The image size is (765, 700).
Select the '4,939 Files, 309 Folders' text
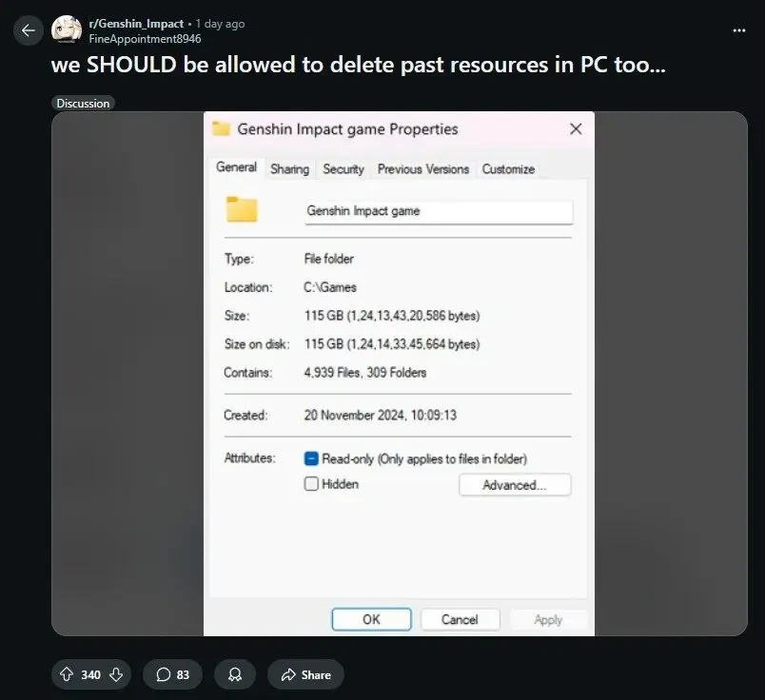[365, 373]
